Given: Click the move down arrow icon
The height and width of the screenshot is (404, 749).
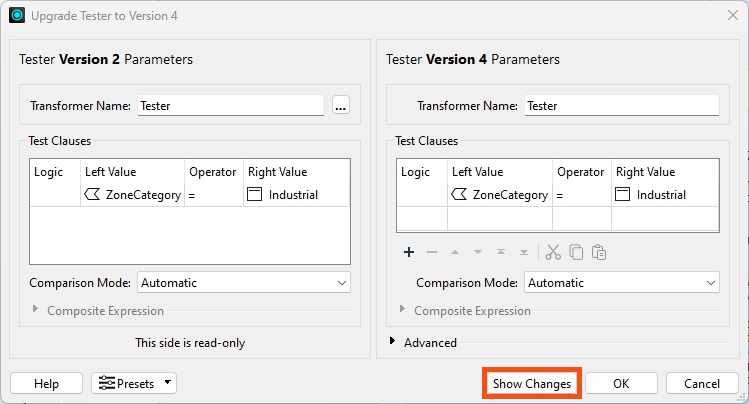Looking at the screenshot, I should pyautogui.click(x=478, y=252).
